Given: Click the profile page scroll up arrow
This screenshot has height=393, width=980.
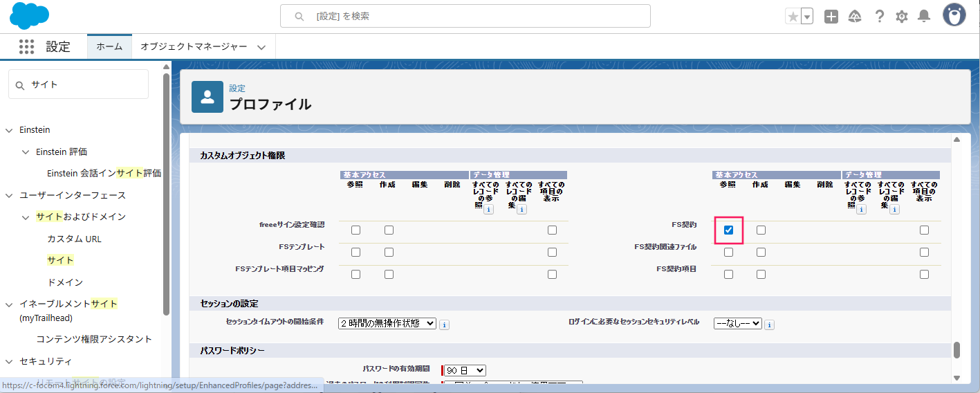Looking at the screenshot, I should click(956, 139).
